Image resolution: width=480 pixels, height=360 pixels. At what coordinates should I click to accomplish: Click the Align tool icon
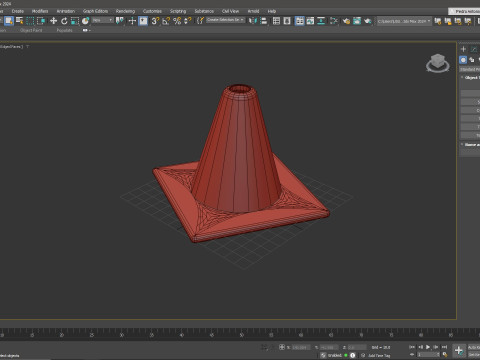(x=264, y=21)
